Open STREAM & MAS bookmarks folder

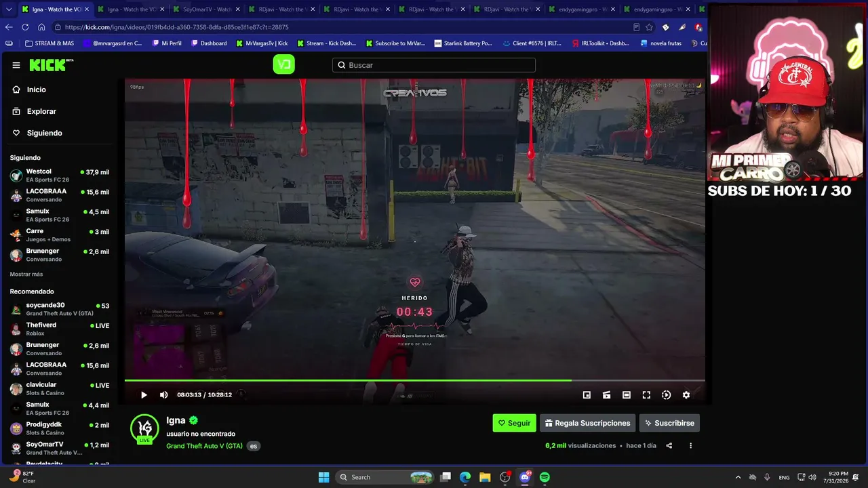50,43
